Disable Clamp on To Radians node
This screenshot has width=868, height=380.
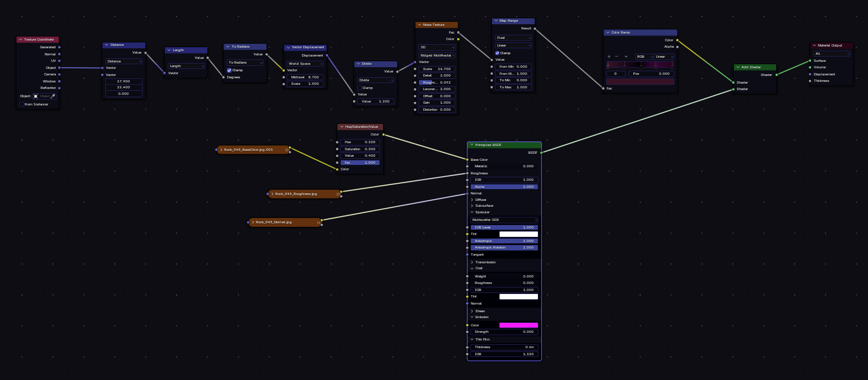point(230,70)
